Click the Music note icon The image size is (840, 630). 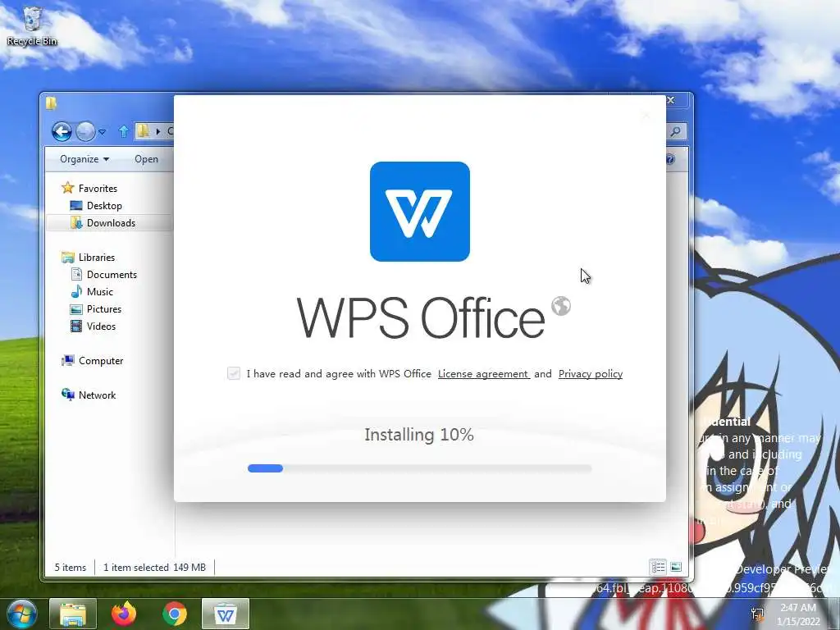(76, 291)
